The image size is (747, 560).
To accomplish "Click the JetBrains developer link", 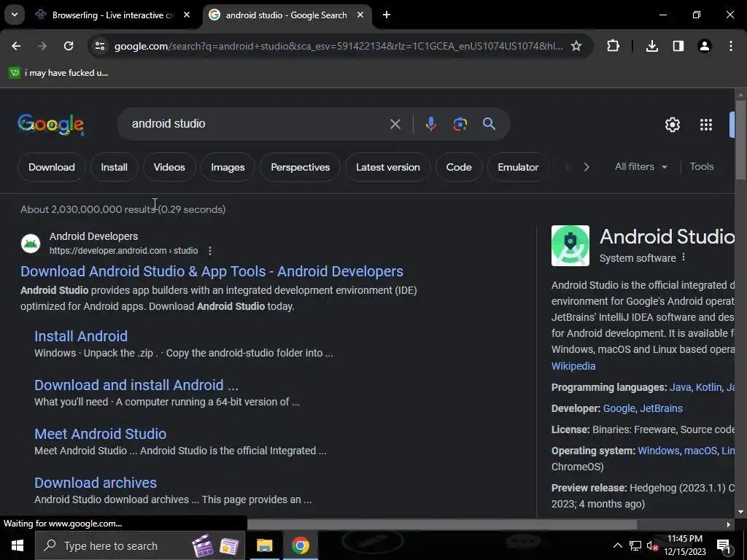I will [661, 408].
